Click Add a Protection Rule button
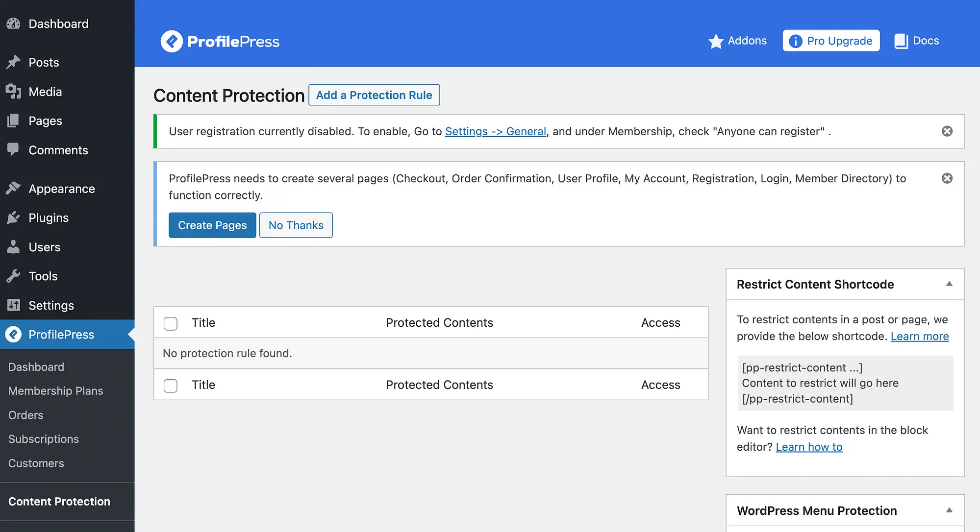Viewport: 980px width, 532px height. pyautogui.click(x=374, y=95)
